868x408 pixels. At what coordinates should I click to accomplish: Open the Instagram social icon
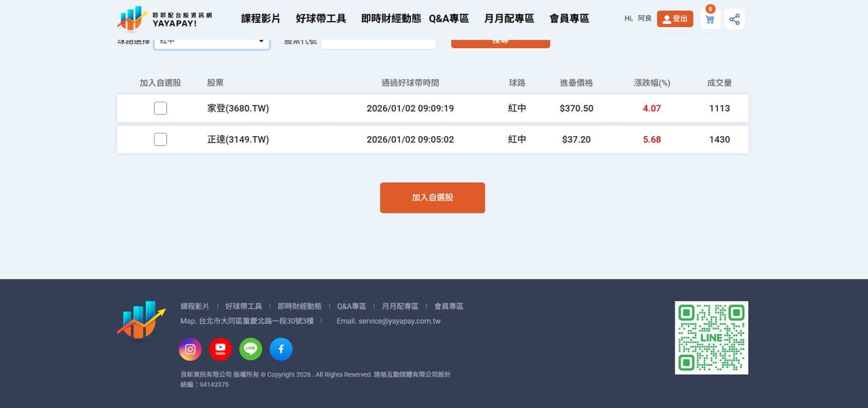click(191, 349)
